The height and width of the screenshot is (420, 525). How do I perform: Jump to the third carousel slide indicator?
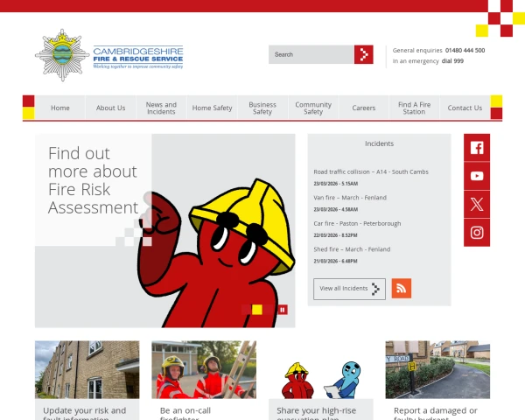(x=268, y=310)
